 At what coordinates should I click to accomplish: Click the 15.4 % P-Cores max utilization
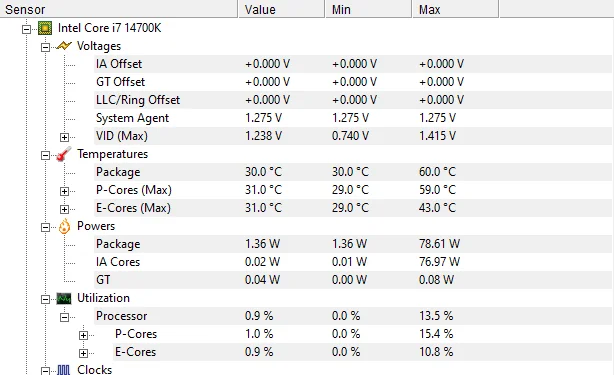(436, 334)
